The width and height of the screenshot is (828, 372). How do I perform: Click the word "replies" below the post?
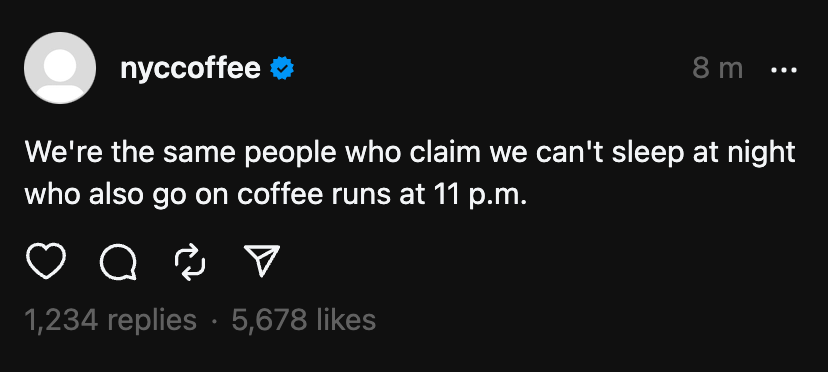pyautogui.click(x=152, y=321)
